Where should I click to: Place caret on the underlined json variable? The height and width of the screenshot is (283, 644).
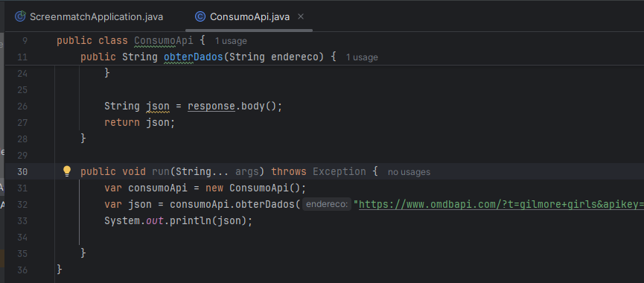[x=158, y=106]
